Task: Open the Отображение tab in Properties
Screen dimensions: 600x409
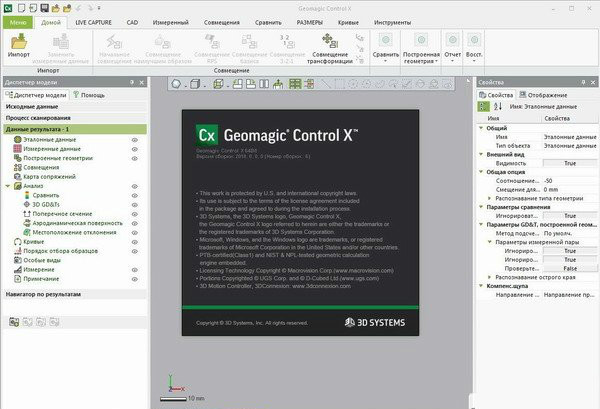Action: click(543, 95)
